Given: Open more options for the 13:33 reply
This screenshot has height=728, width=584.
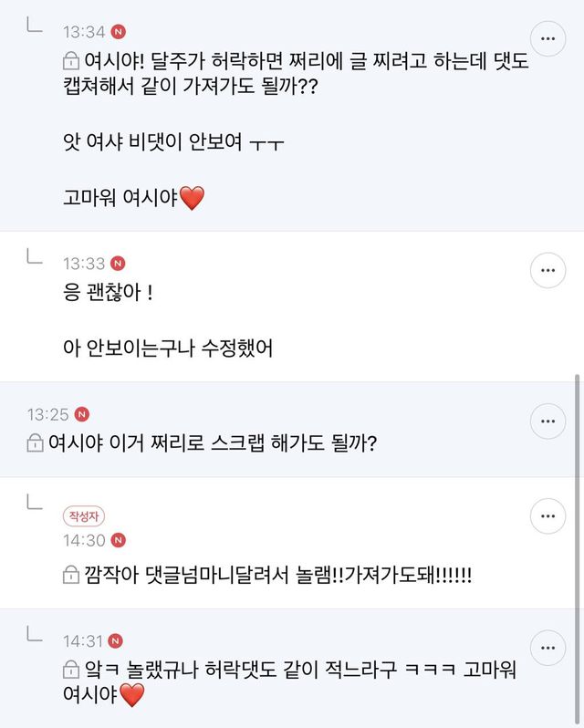Looking at the screenshot, I should point(547,271).
